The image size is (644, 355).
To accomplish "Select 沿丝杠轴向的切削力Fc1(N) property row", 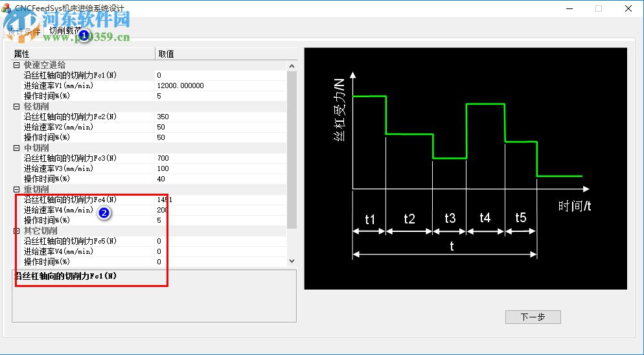I will coord(150,75).
